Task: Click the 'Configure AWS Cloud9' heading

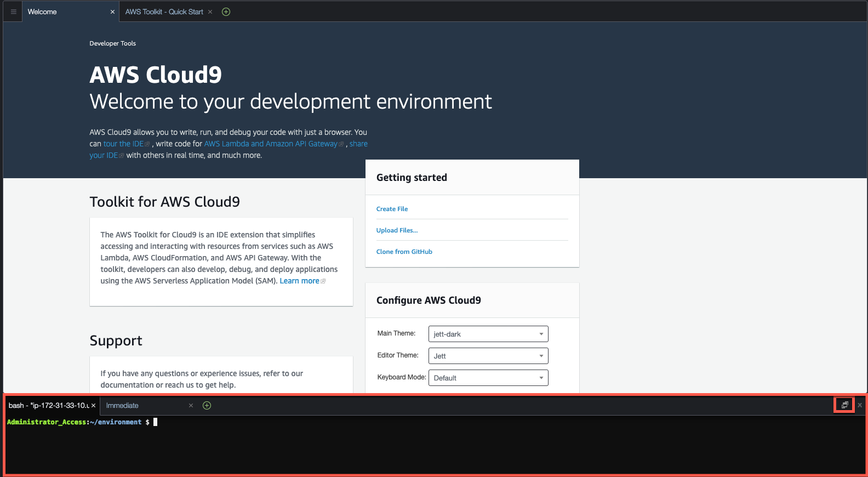Action: point(429,300)
